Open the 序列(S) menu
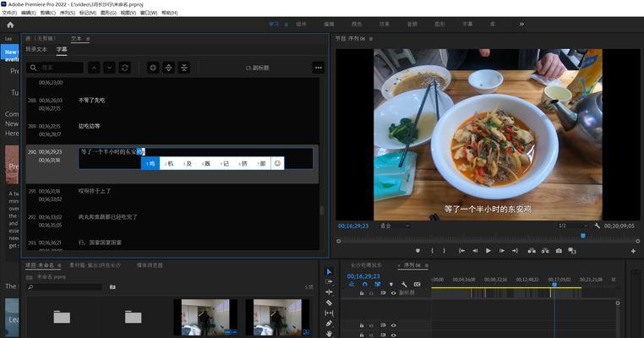 pyautogui.click(x=68, y=13)
